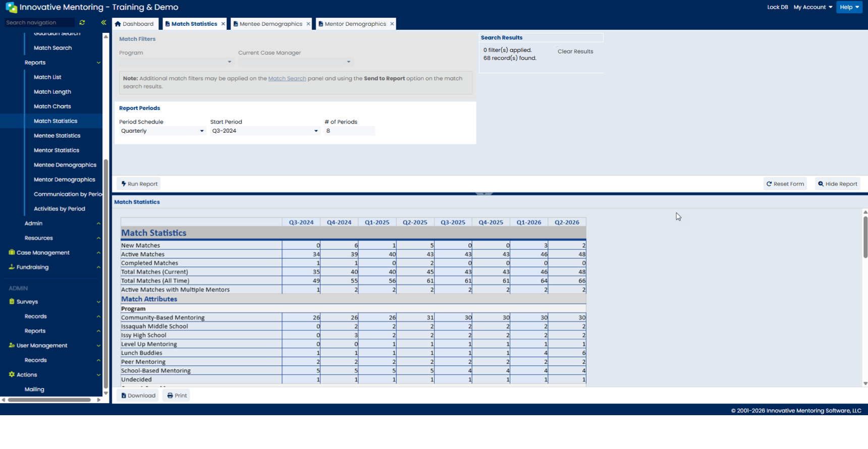Click the Q2-2026 column header
This screenshot has width=868, height=449.
coord(567,222)
